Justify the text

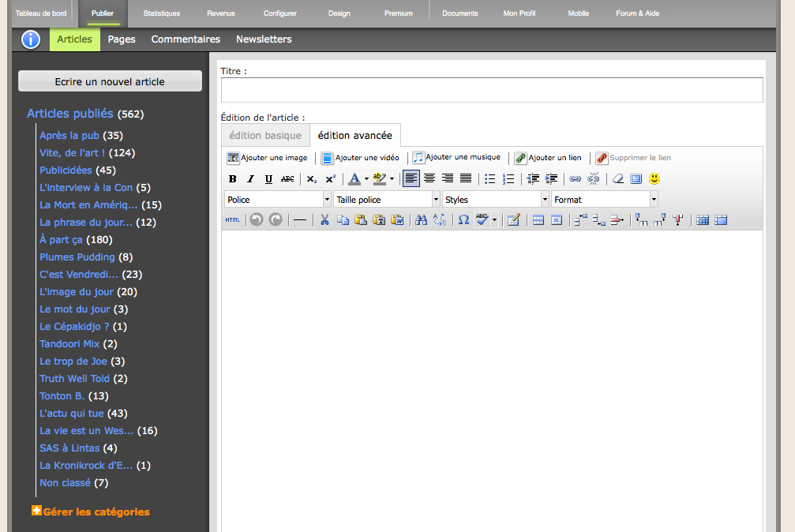[x=466, y=178]
